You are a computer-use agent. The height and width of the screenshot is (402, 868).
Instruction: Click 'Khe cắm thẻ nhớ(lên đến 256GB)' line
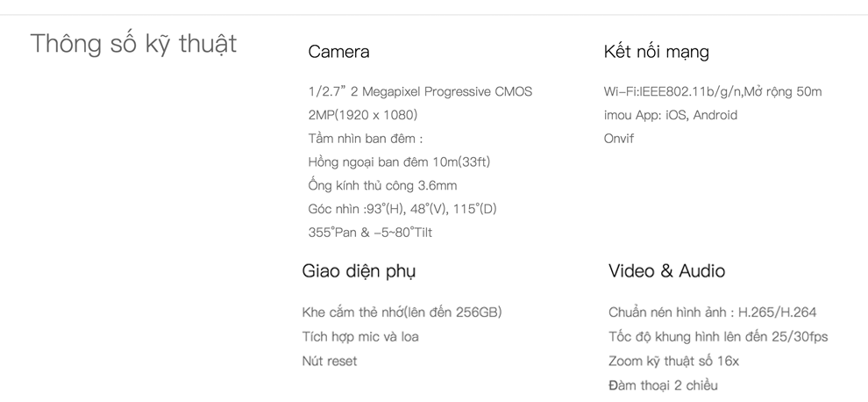(x=402, y=312)
